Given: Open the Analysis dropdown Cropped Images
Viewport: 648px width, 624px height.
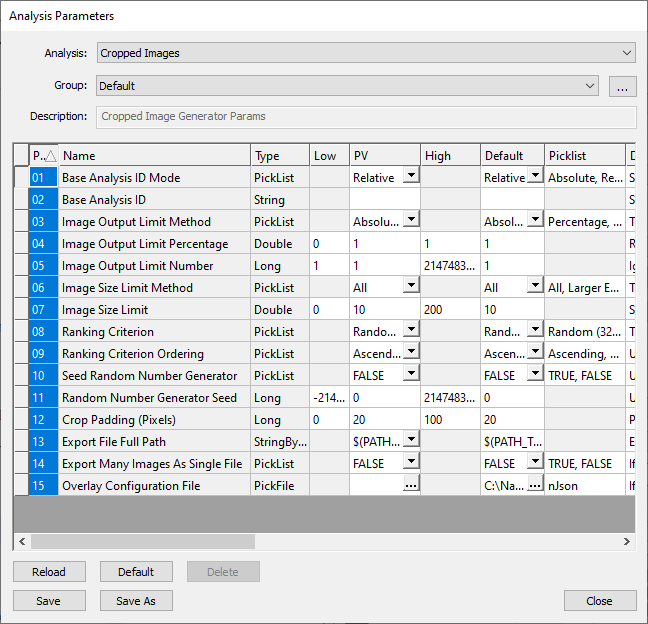Looking at the screenshot, I should pos(365,53).
